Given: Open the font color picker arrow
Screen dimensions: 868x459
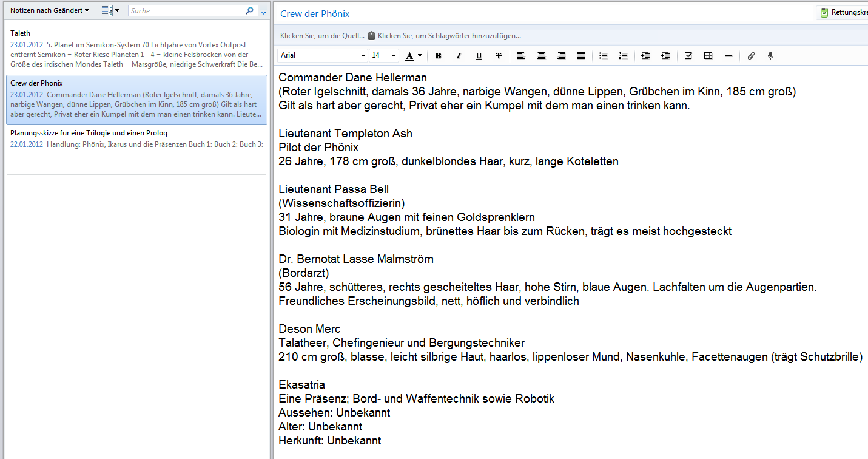Looking at the screenshot, I should [x=420, y=56].
